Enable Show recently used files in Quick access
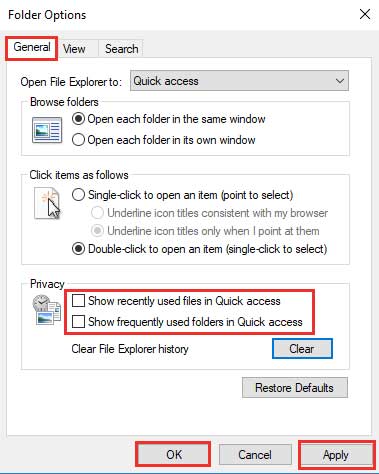379x474 pixels. (79, 301)
